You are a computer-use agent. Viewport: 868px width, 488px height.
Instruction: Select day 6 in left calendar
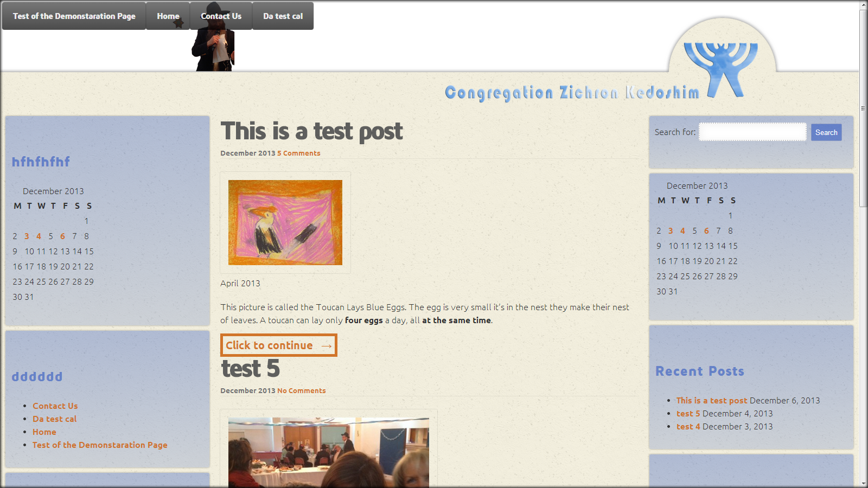click(62, 236)
